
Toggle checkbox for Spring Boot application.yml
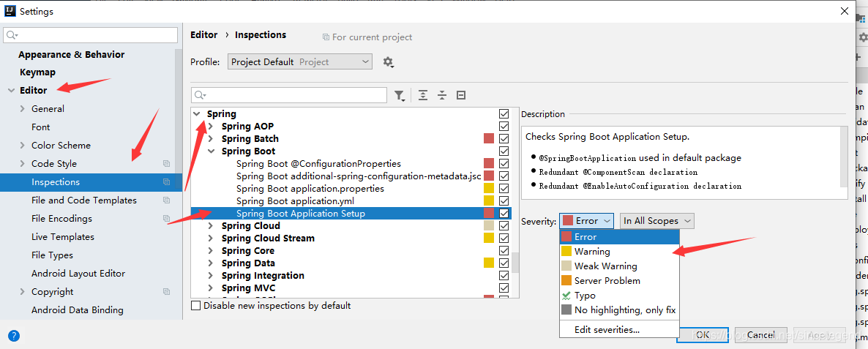click(x=504, y=200)
